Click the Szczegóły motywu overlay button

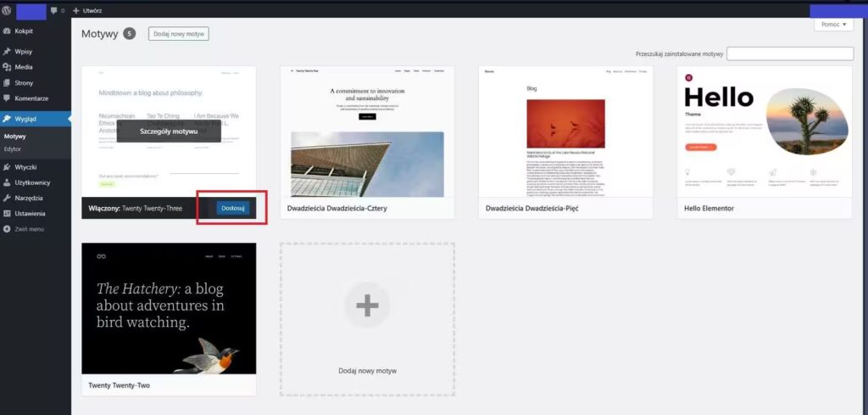click(x=169, y=132)
